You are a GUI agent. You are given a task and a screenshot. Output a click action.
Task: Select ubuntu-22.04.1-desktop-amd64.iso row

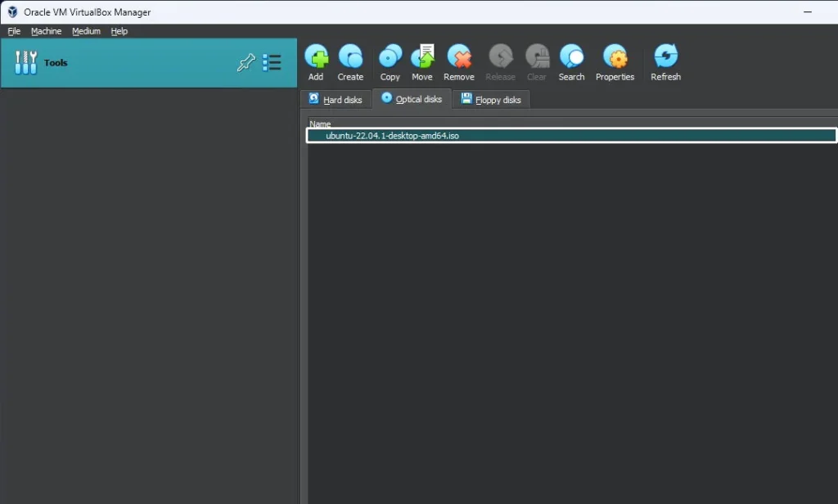[571, 136]
